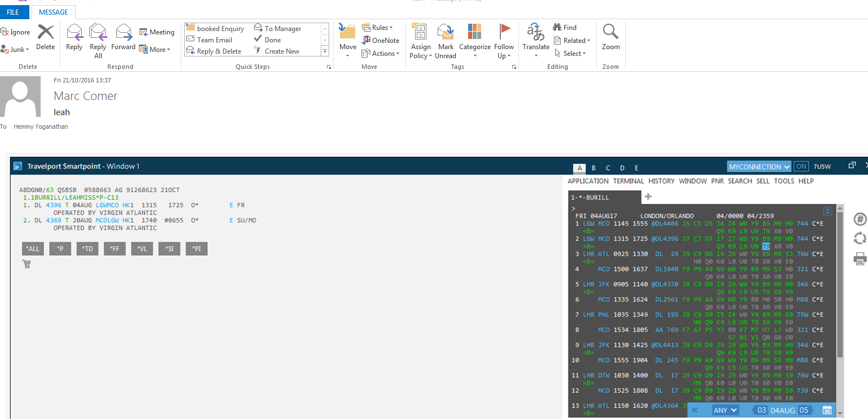Open the Categorize color menu

point(474,41)
